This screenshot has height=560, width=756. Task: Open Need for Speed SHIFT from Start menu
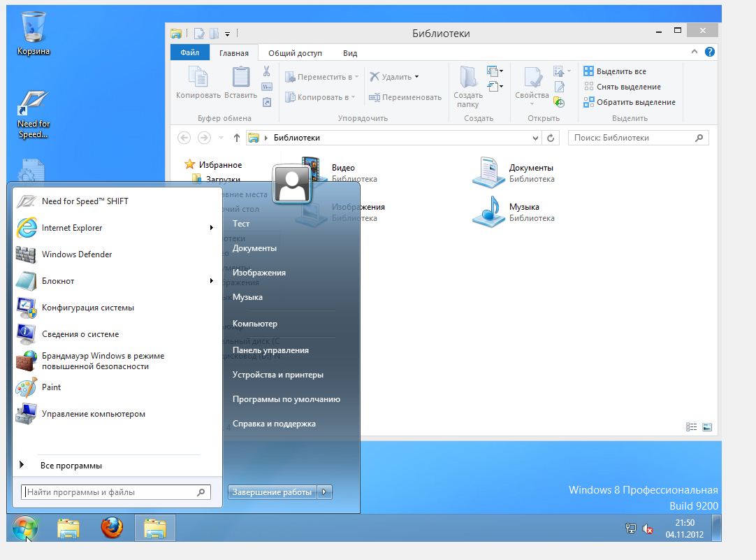pyautogui.click(x=116, y=201)
